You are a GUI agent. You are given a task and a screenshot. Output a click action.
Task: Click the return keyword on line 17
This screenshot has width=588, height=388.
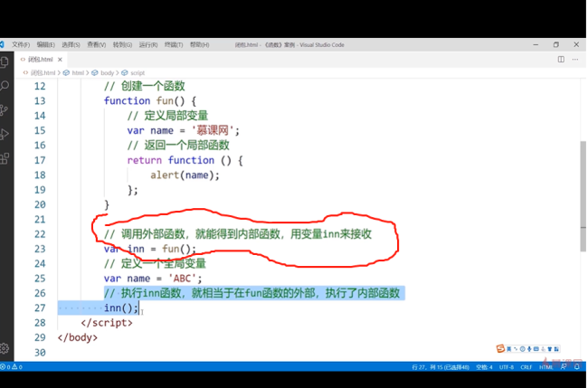click(x=145, y=160)
